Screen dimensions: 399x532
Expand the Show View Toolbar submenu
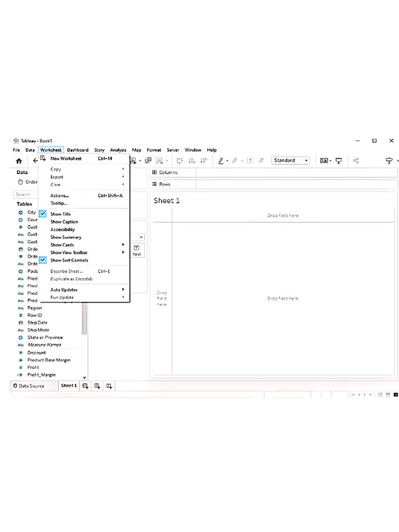coord(123,252)
